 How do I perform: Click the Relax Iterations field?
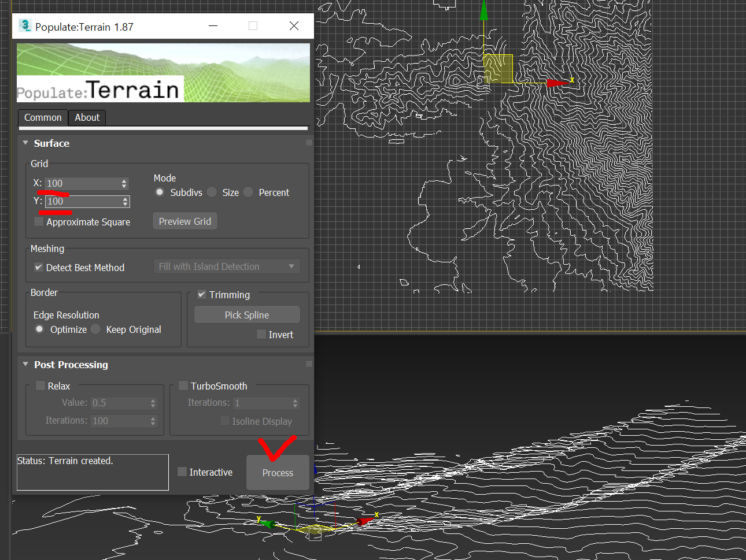pyautogui.click(x=119, y=421)
